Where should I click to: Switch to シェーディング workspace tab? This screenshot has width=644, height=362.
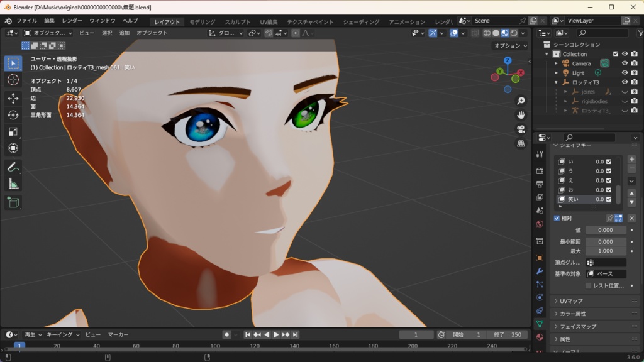tap(361, 21)
